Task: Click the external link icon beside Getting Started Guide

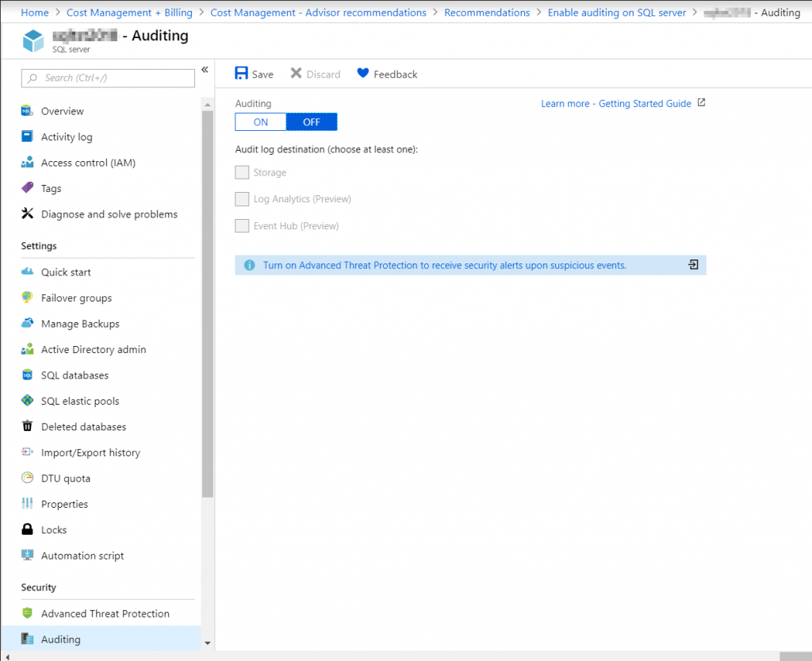Action: coord(701,102)
